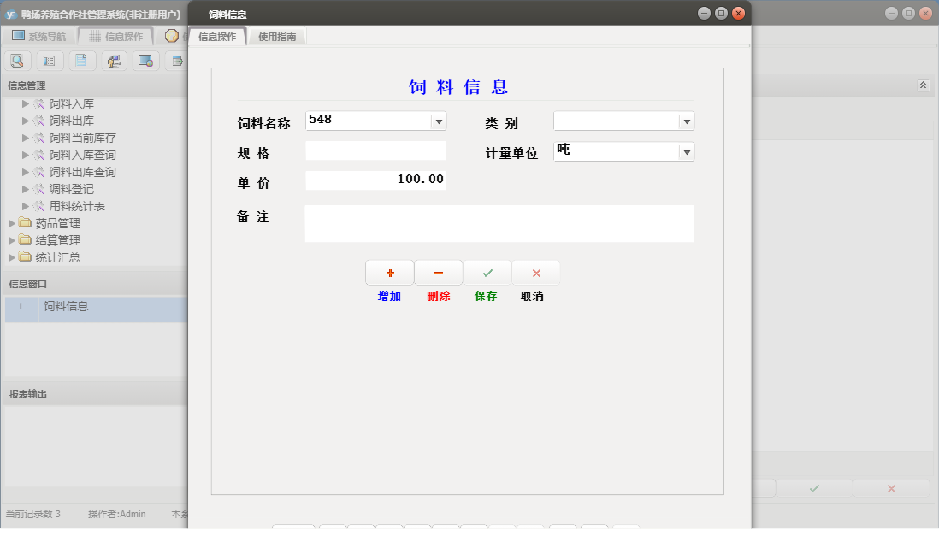939x560 pixels.
Task: Click the 操作者:Admin status text
Action: [117, 514]
